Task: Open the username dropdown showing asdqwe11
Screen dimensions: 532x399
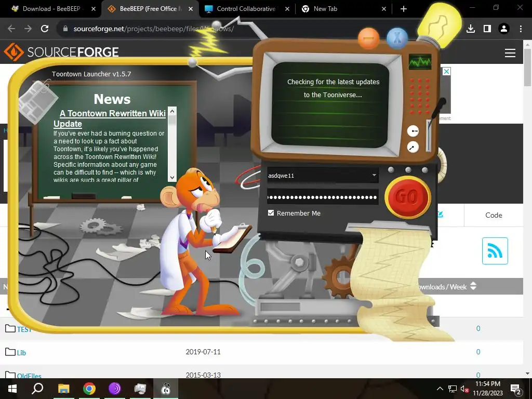Action: [x=374, y=175]
